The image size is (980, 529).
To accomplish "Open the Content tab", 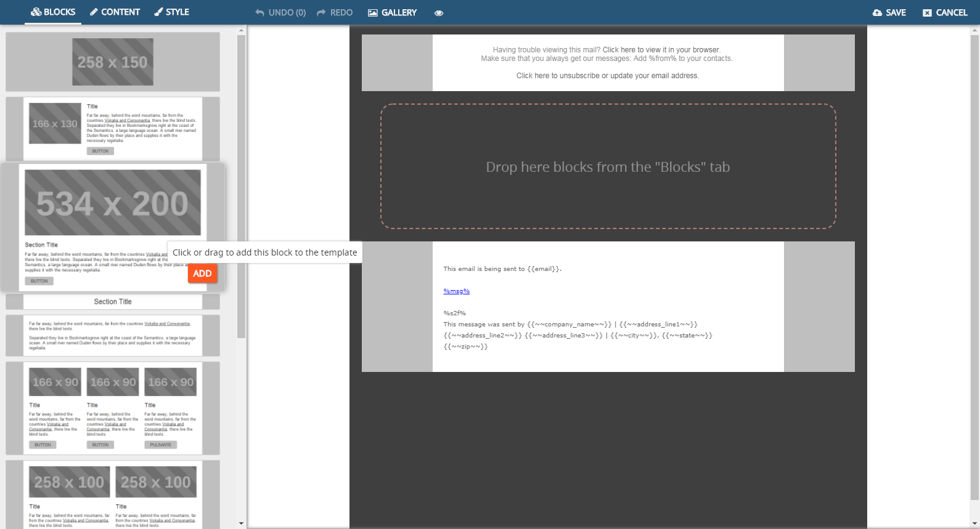I will tap(115, 12).
